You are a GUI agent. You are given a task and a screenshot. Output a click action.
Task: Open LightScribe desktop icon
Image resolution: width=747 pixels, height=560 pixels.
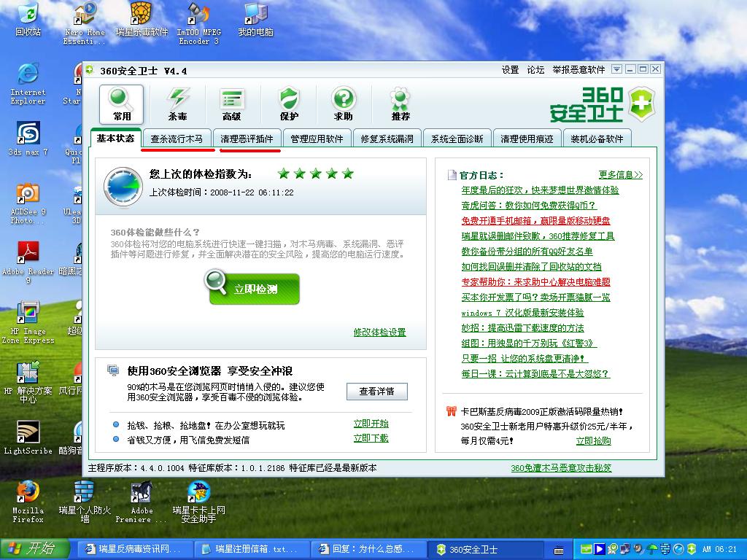pos(28,437)
